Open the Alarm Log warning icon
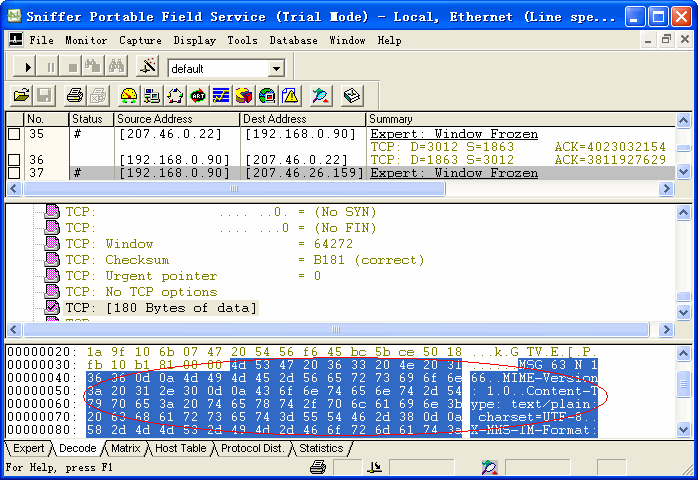This screenshot has height=480, width=698. 290,96
